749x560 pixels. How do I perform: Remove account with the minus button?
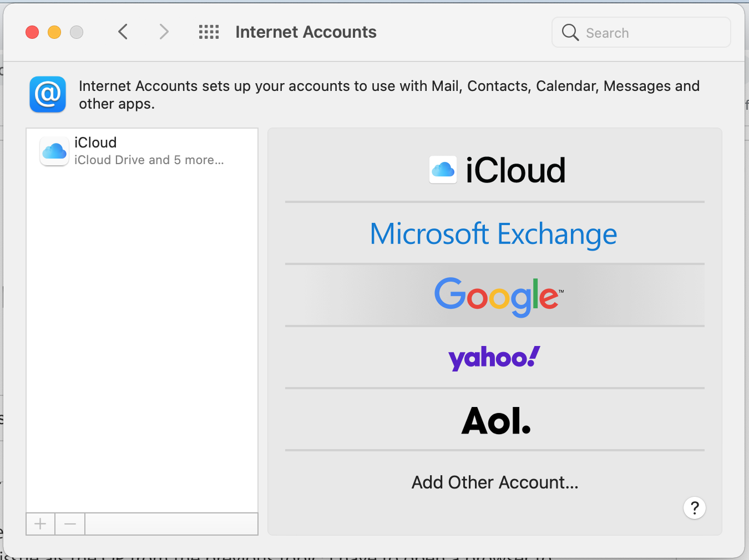70,524
